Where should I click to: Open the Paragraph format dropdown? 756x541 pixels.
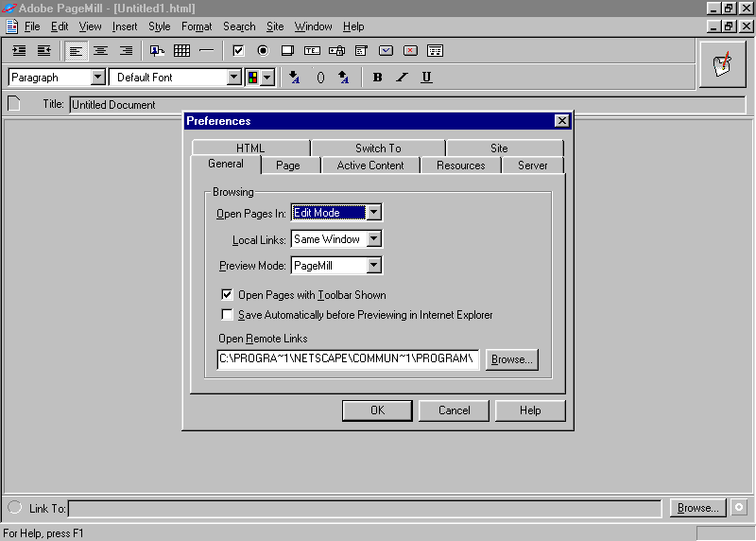point(98,78)
